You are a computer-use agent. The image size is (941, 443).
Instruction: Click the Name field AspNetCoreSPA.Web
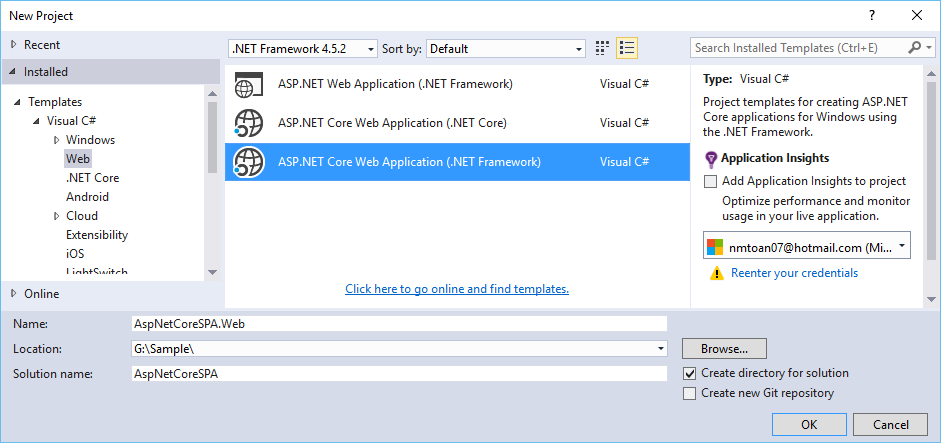pyautogui.click(x=399, y=324)
